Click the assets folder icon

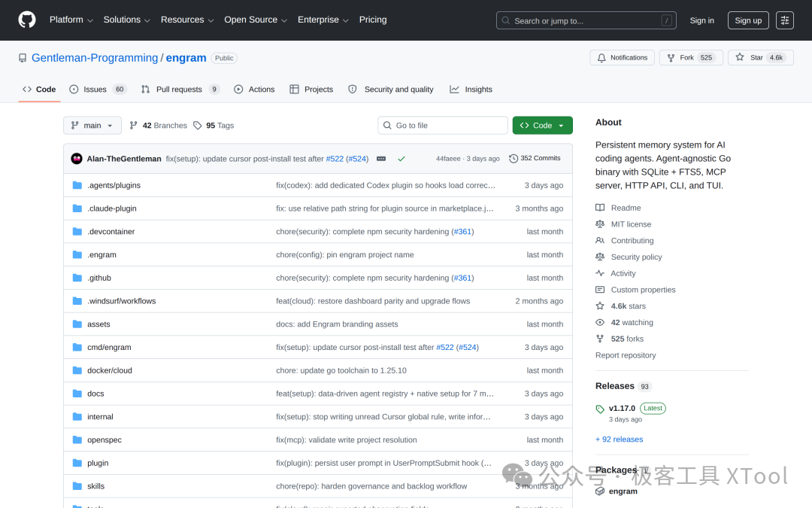(77, 324)
